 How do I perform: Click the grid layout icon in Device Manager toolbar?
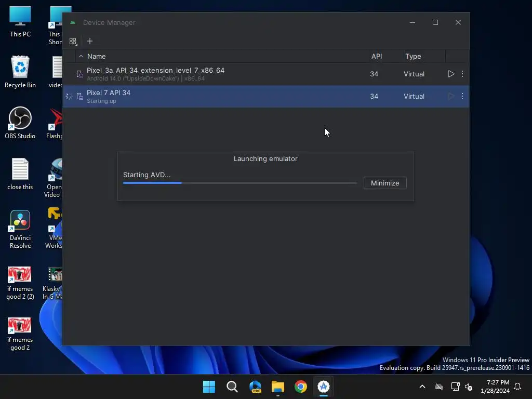click(73, 42)
